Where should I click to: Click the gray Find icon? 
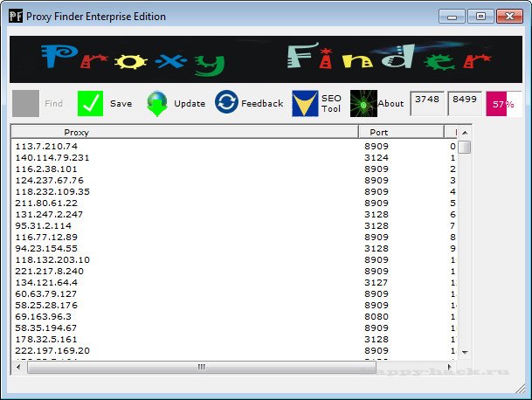pyautogui.click(x=26, y=103)
